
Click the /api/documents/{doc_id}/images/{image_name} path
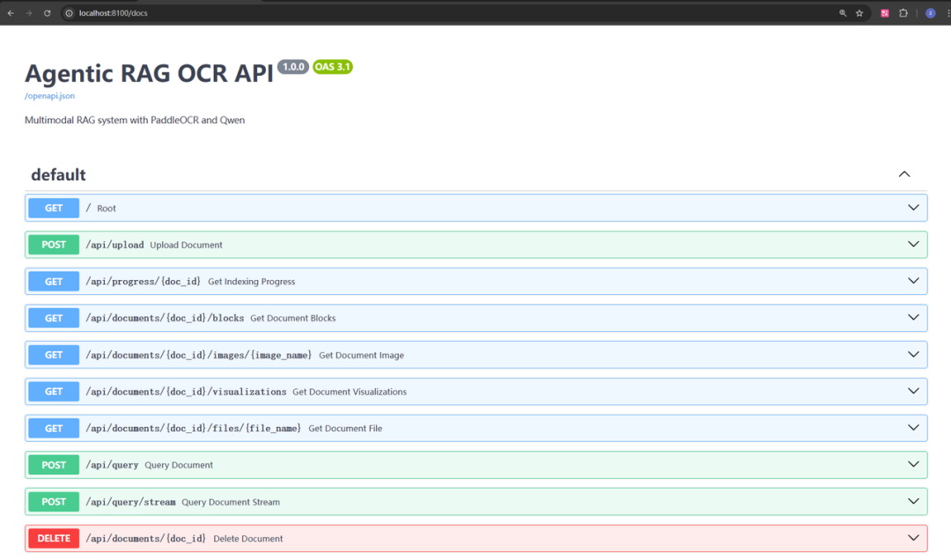(x=199, y=355)
